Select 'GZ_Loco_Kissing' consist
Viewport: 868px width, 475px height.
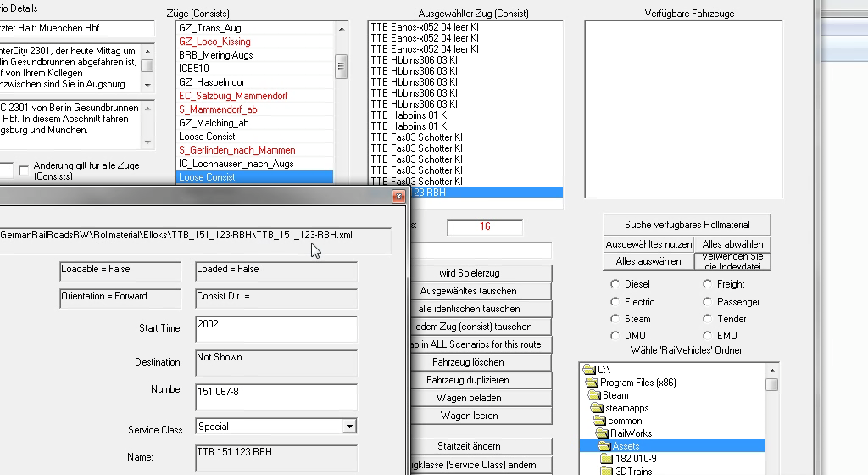click(x=254, y=42)
